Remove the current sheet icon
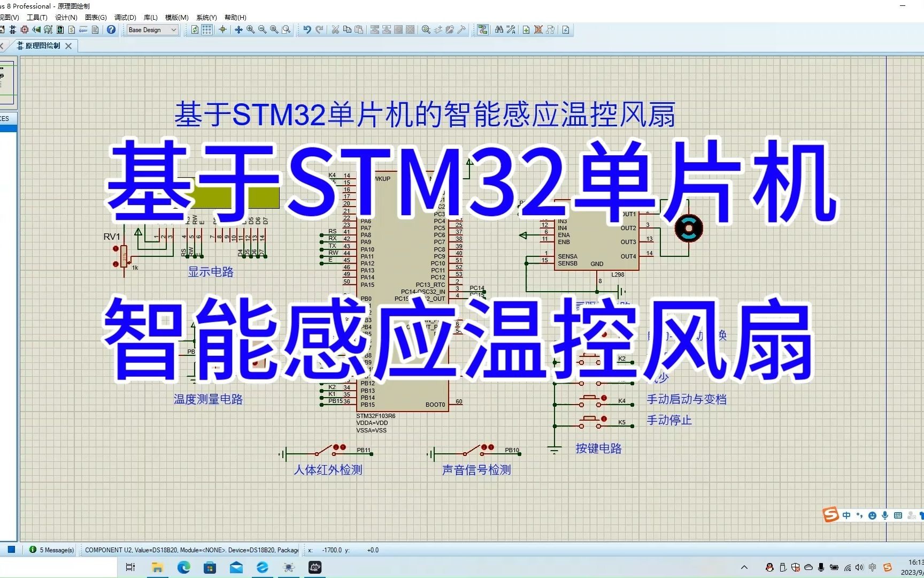 pyautogui.click(x=538, y=29)
